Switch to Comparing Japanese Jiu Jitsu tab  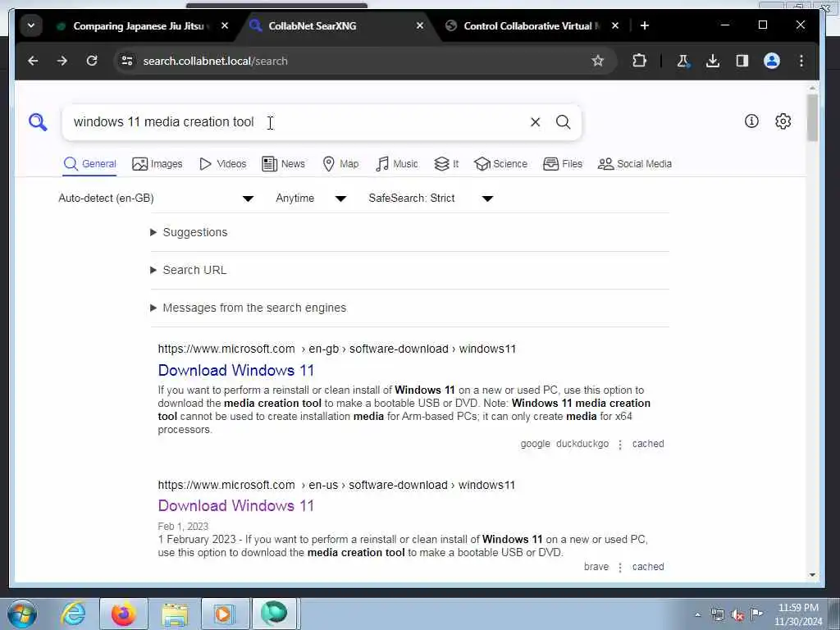[140, 25]
